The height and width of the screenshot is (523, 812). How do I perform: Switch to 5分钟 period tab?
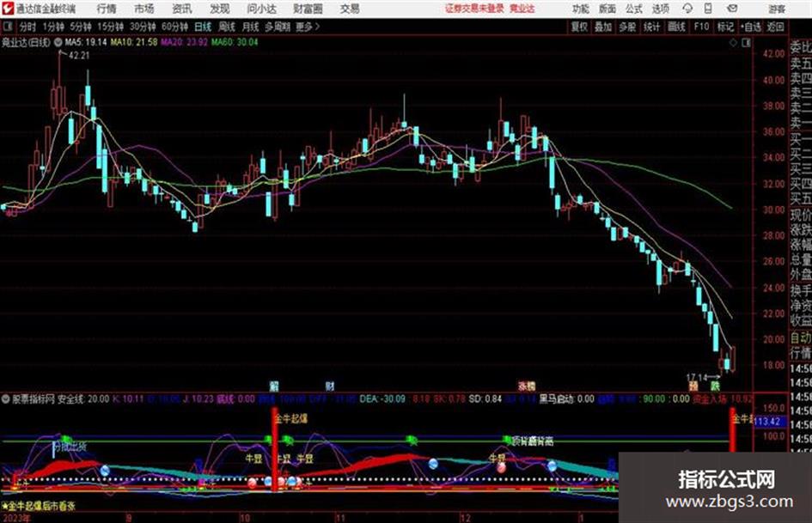point(81,27)
